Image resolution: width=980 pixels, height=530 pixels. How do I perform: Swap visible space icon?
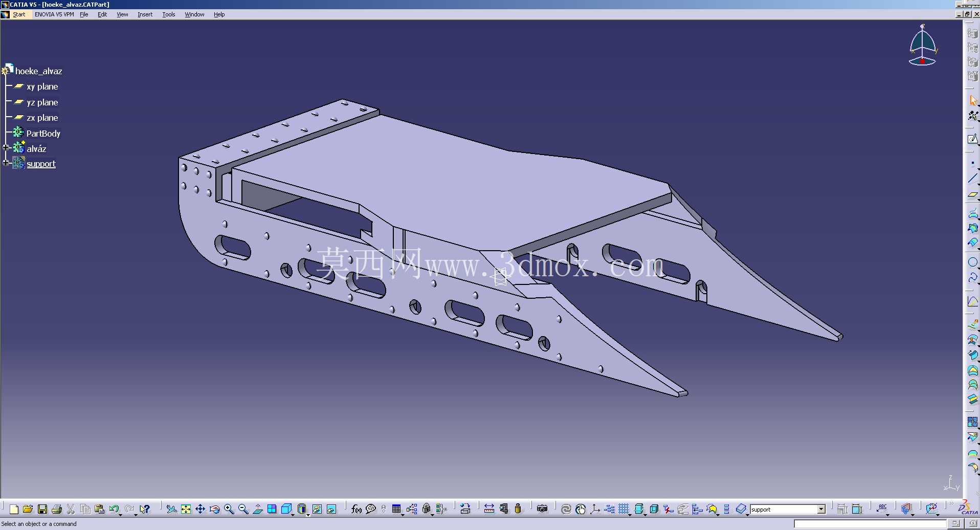pyautogui.click(x=331, y=509)
